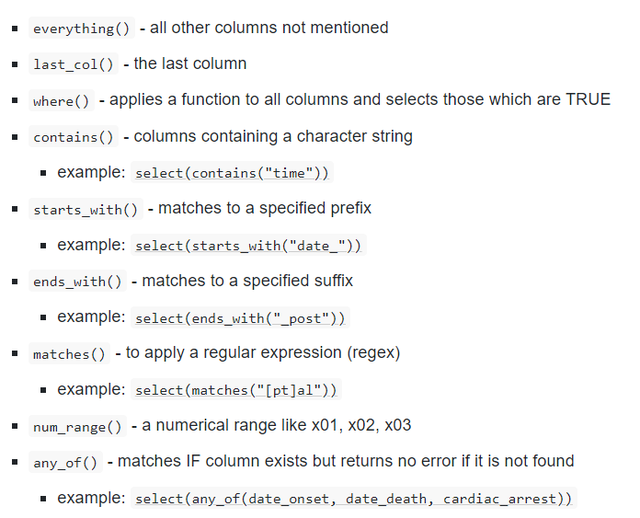Click the last_col() code term
640x518 pixels.
(x=76, y=64)
